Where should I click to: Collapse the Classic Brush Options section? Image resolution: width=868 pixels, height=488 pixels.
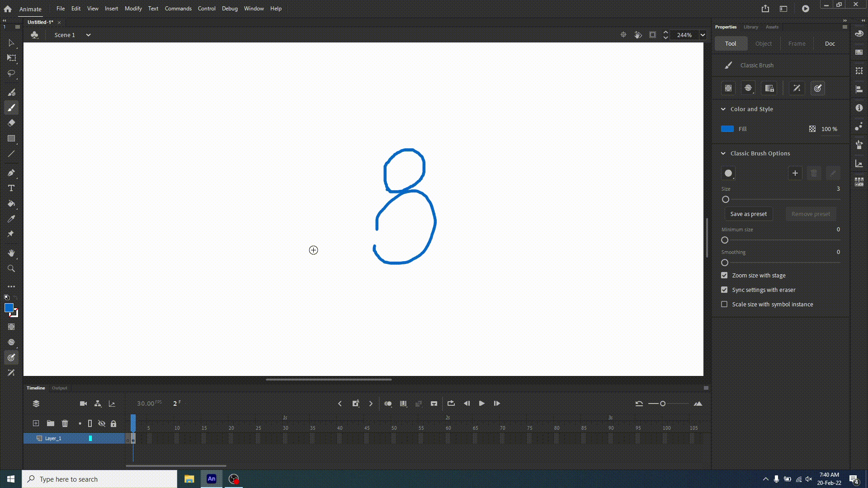(x=723, y=153)
